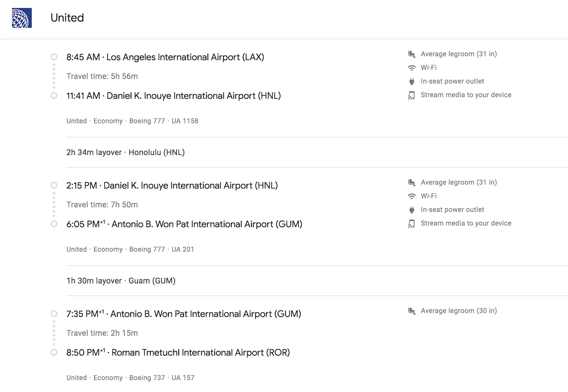
Task: Click the 8:50 PM Roman Tmetuchl International Airport arrival line
Action: click(178, 353)
